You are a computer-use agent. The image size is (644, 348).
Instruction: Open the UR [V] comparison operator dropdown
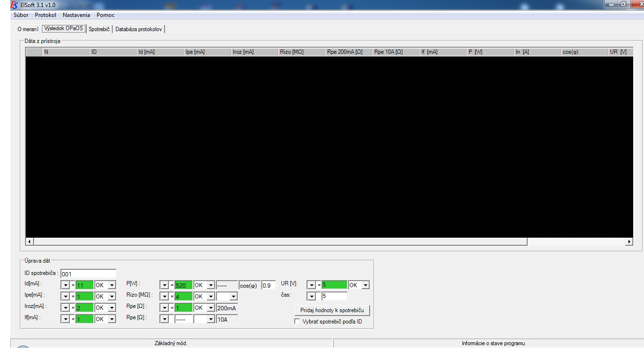311,285
